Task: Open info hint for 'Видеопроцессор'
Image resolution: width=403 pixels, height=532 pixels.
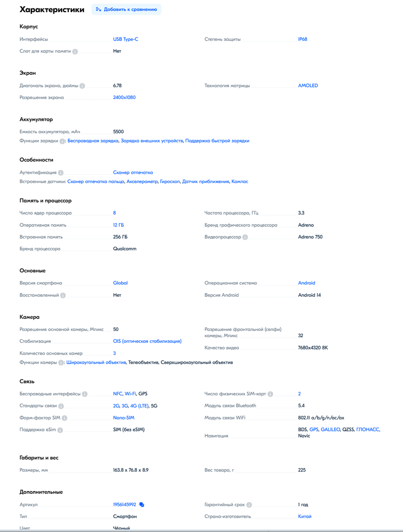Action: [245, 237]
